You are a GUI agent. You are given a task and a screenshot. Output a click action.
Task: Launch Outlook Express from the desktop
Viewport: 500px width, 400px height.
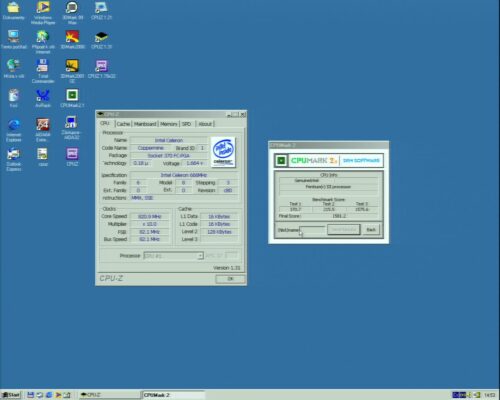(13, 159)
